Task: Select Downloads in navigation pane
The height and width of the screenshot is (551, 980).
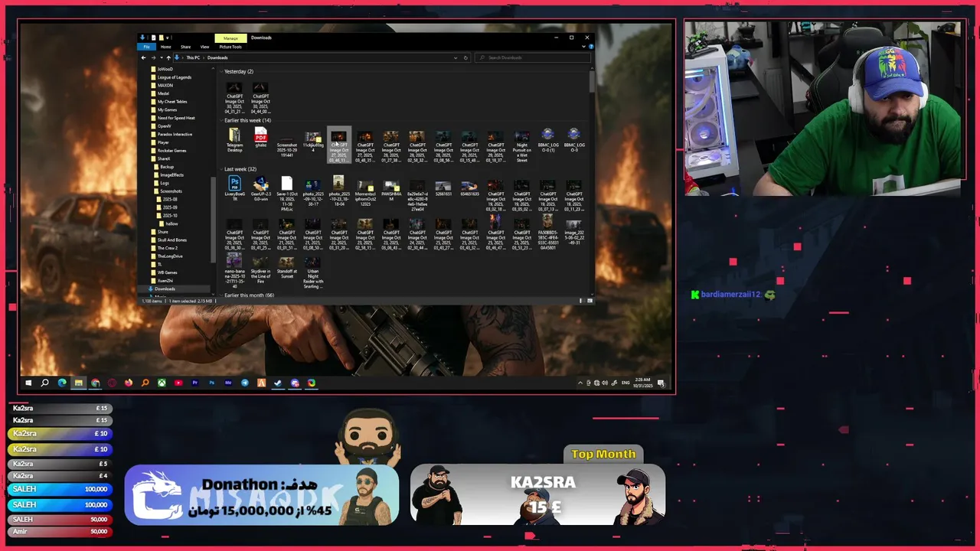Action: click(165, 289)
